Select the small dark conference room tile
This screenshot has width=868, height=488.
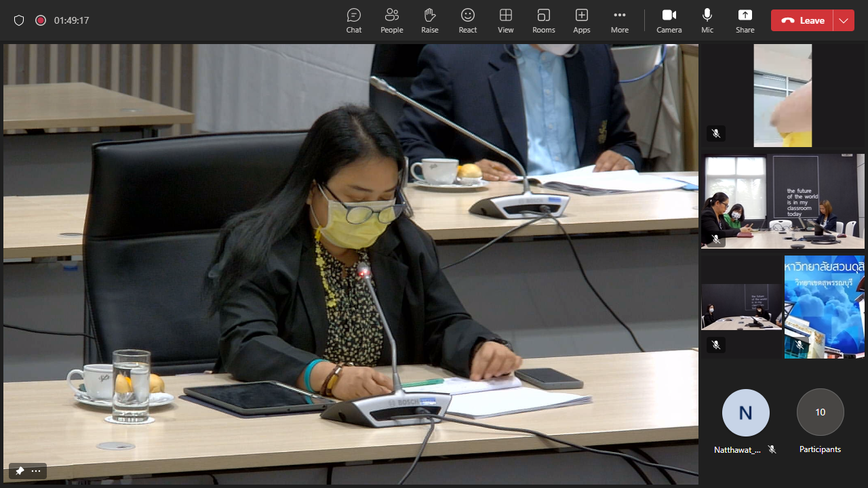tap(741, 307)
